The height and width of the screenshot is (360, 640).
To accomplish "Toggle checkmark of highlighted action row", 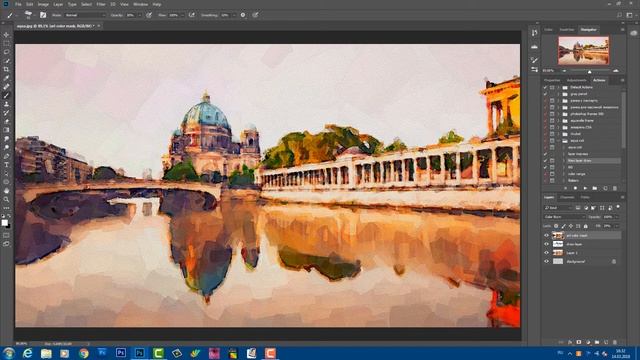I will (545, 161).
